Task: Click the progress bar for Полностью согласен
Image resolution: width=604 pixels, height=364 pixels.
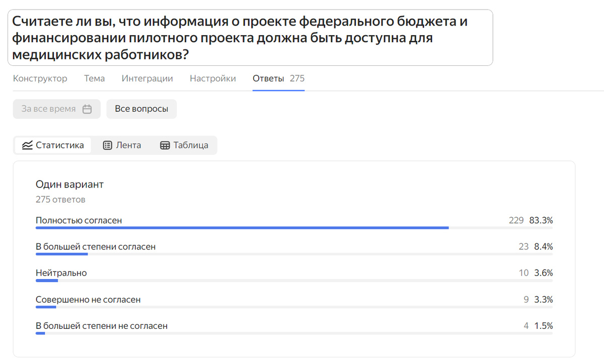Action: pos(242,227)
